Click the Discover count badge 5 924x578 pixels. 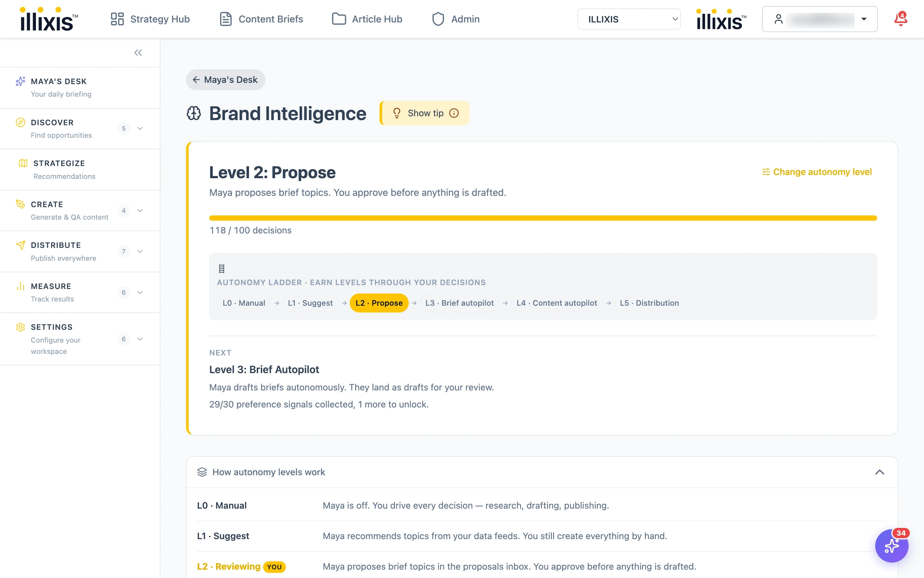[124, 128]
